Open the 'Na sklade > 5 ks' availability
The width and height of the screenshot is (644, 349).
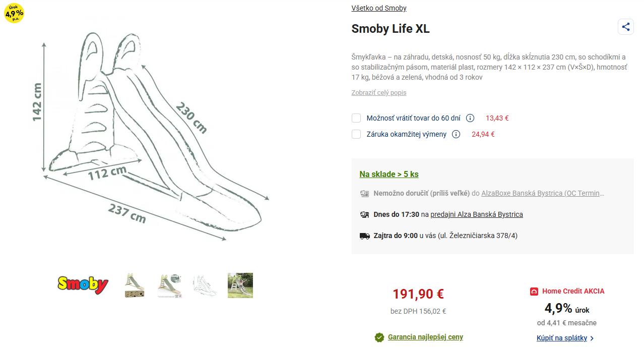coord(389,174)
